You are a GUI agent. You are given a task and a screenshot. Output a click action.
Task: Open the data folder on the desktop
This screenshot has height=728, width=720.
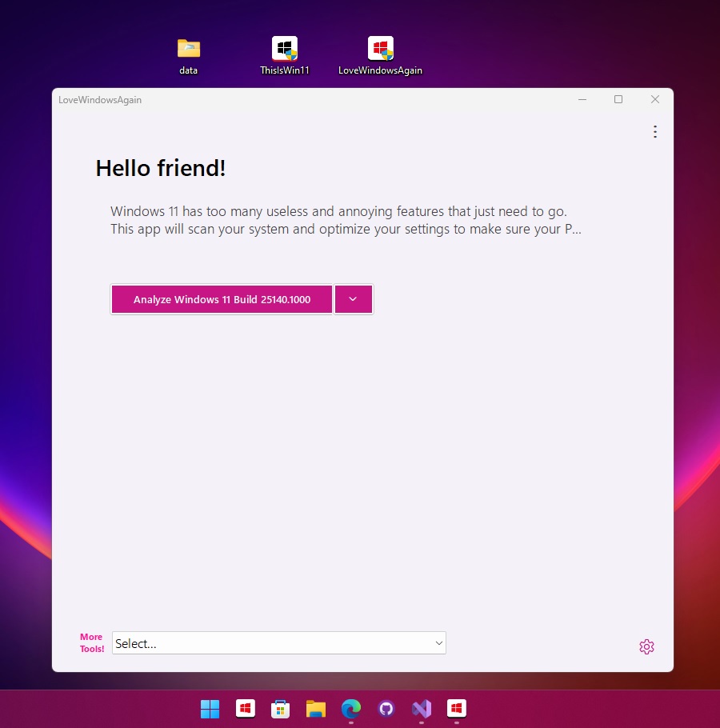point(188,48)
